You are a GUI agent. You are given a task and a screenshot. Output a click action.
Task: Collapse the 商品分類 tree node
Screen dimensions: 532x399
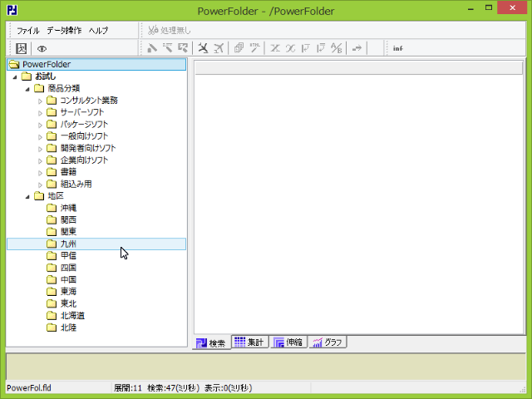coord(27,88)
